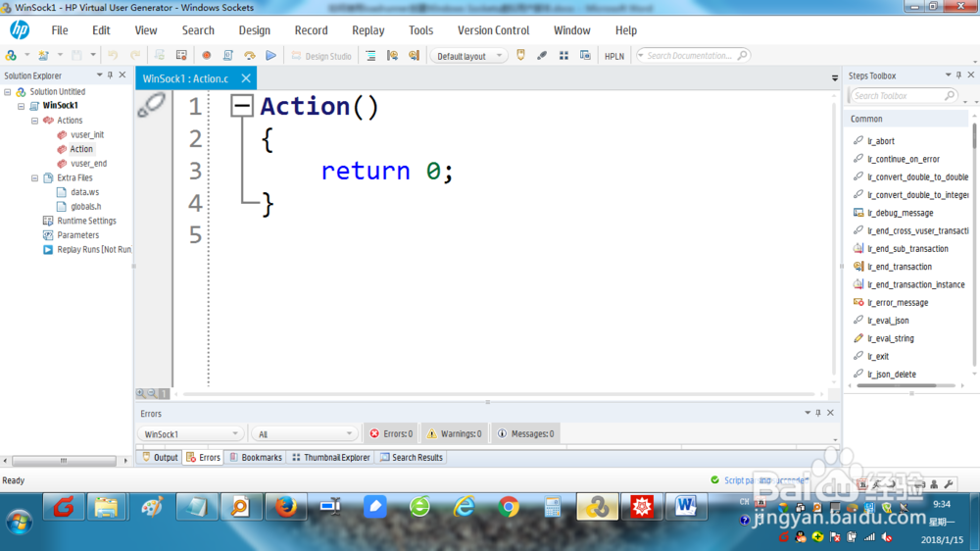The image size is (980, 551).
Task: Toggle the Errors: 0 filter button
Action: [x=391, y=433]
